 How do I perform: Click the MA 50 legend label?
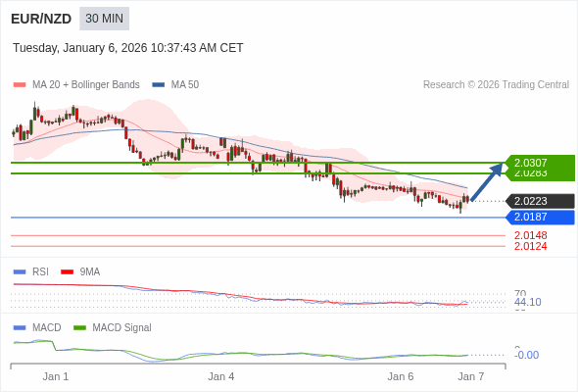tap(185, 85)
